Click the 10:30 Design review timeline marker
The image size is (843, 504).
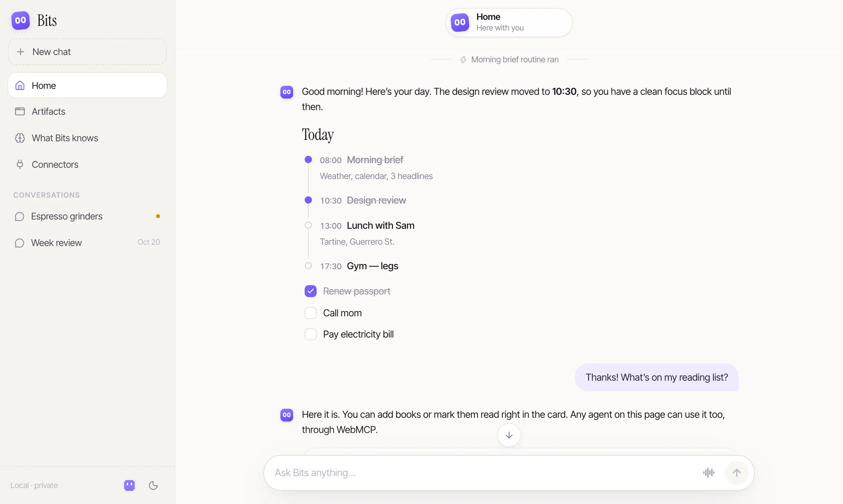coord(308,200)
